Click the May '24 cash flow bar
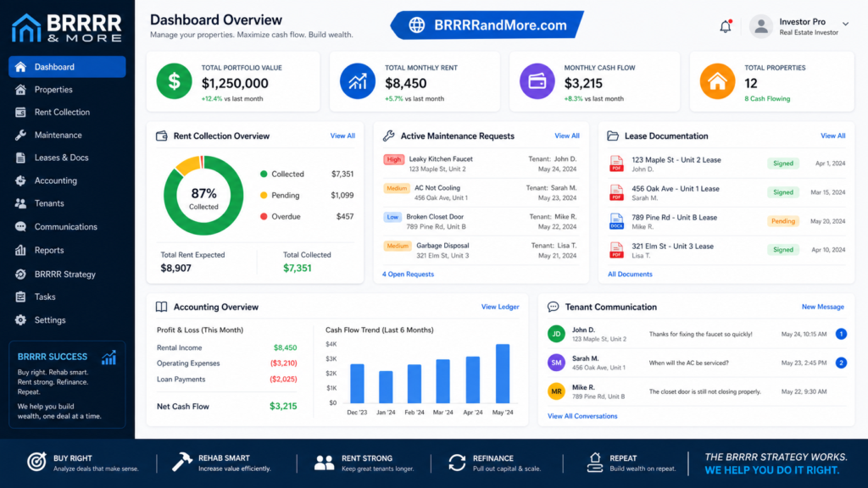 point(503,374)
